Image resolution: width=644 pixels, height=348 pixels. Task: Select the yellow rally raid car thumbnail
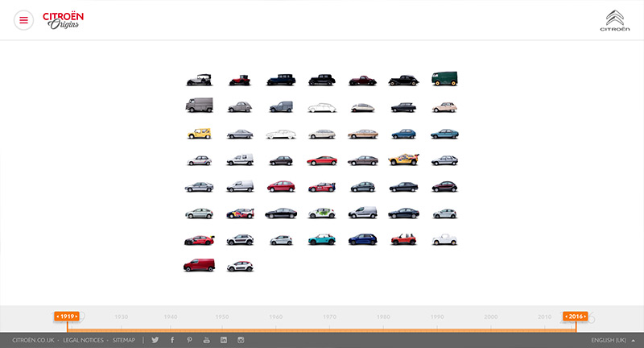coord(404,159)
